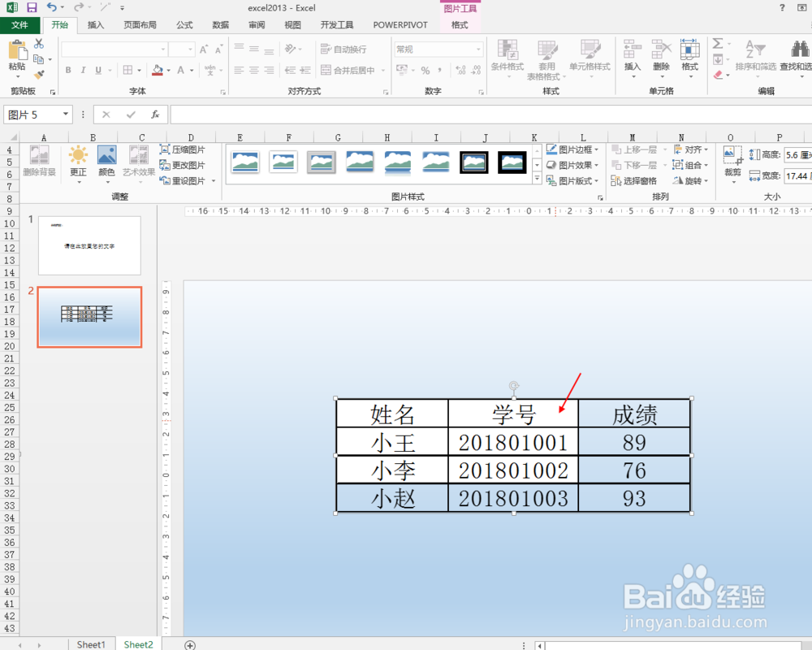Click the cells 格式 icon
This screenshot has width=812, height=650.
689,50
